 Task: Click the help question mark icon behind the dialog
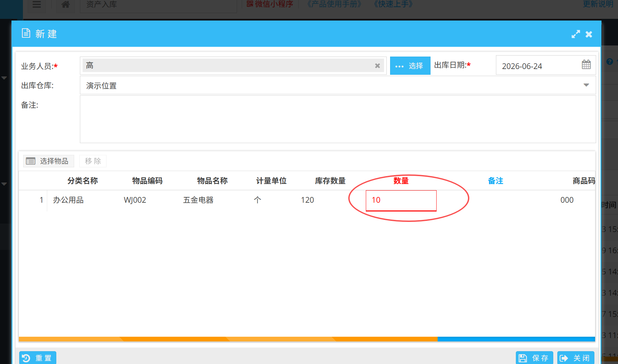click(610, 62)
